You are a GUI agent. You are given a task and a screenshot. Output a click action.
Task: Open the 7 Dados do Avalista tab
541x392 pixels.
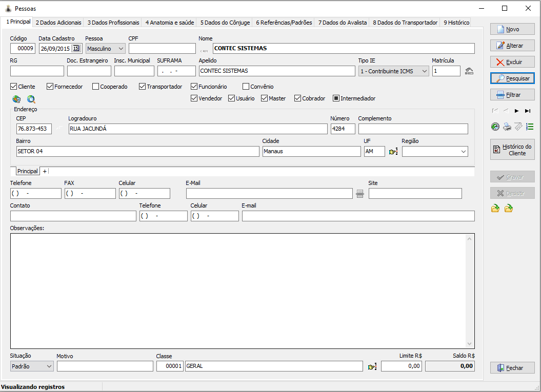pyautogui.click(x=342, y=23)
